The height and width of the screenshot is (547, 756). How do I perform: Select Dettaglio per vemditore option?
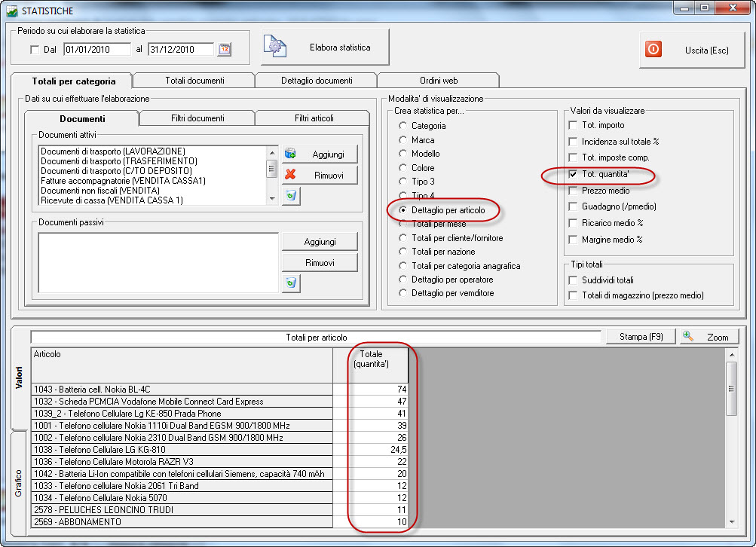[402, 293]
